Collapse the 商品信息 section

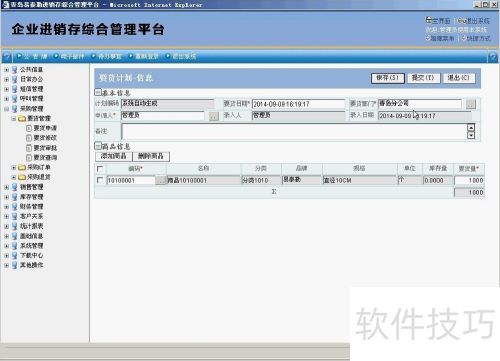pyautogui.click(x=98, y=146)
